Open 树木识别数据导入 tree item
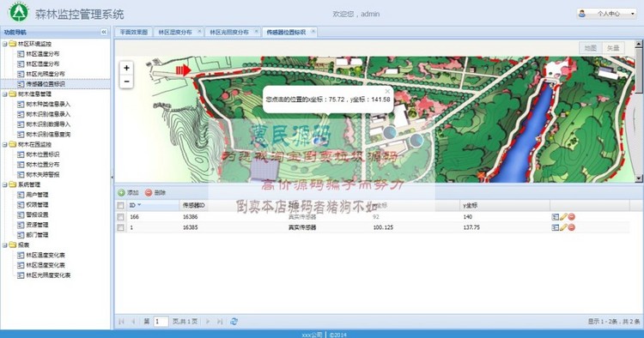This screenshot has width=644, height=338. click(x=48, y=124)
